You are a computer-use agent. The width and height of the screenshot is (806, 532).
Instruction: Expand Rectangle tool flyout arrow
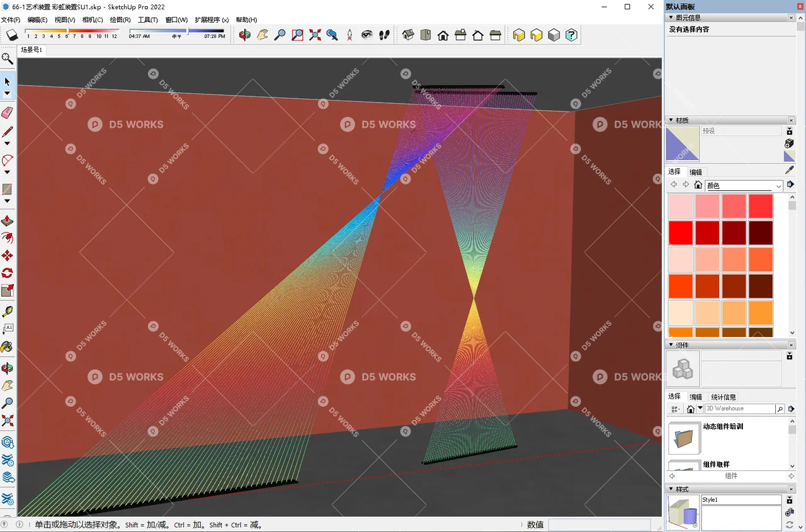(x=8, y=201)
